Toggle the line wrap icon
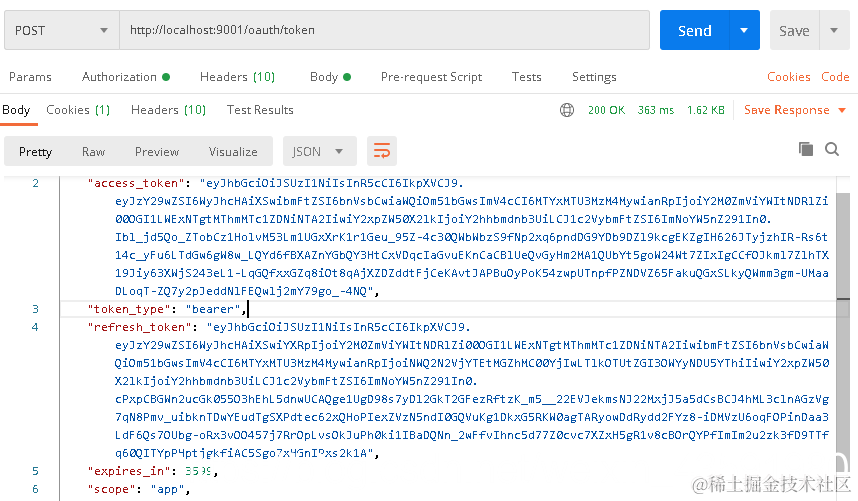 [x=382, y=151]
